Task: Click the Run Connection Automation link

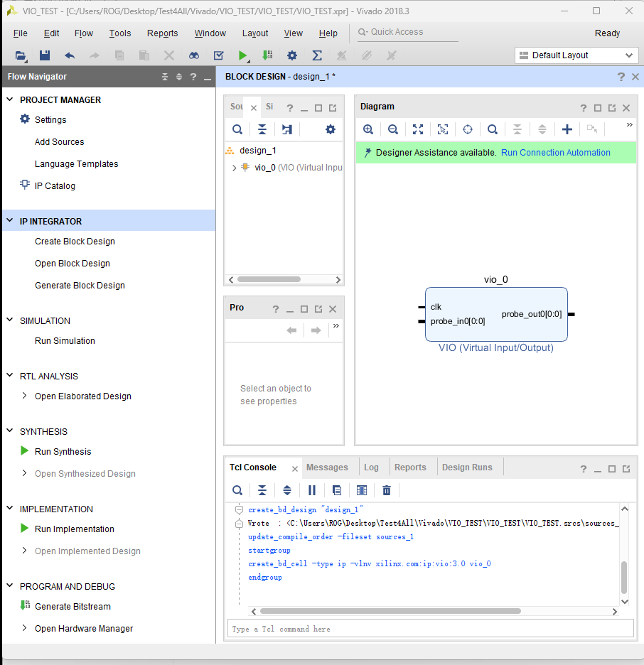Action: (x=556, y=153)
